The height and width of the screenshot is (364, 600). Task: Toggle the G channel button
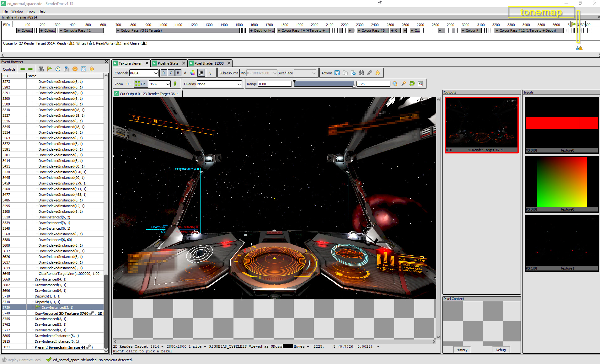tap(171, 73)
